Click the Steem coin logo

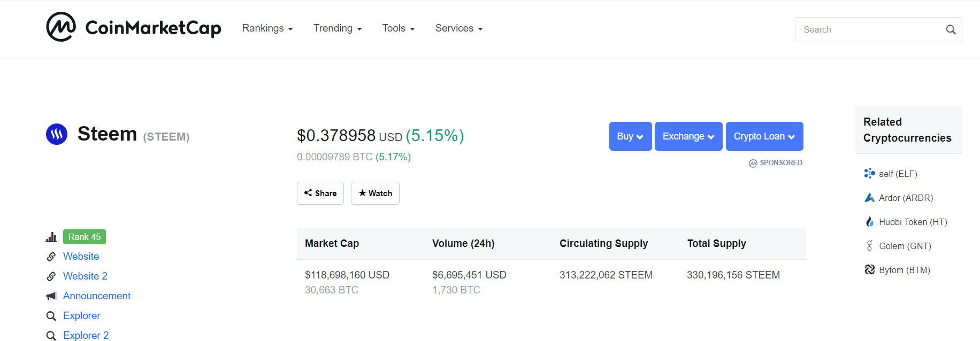(57, 134)
